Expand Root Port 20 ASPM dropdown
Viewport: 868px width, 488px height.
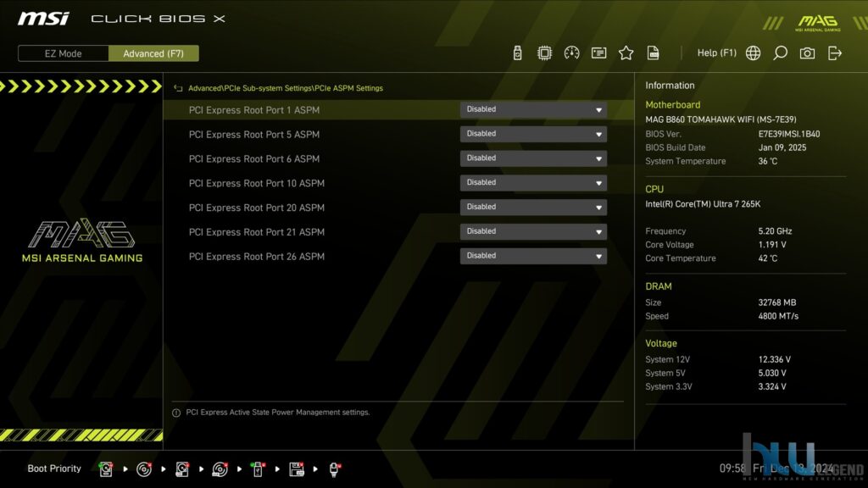533,207
